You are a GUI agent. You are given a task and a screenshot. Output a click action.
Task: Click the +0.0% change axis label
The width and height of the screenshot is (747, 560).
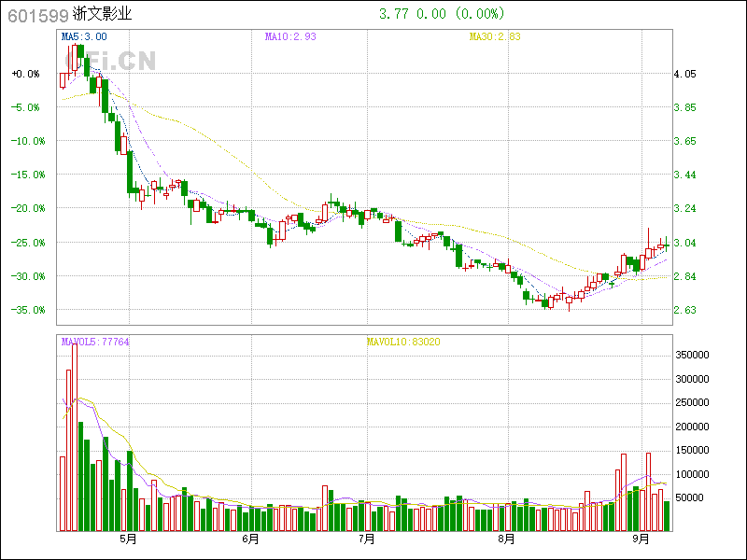point(26,74)
